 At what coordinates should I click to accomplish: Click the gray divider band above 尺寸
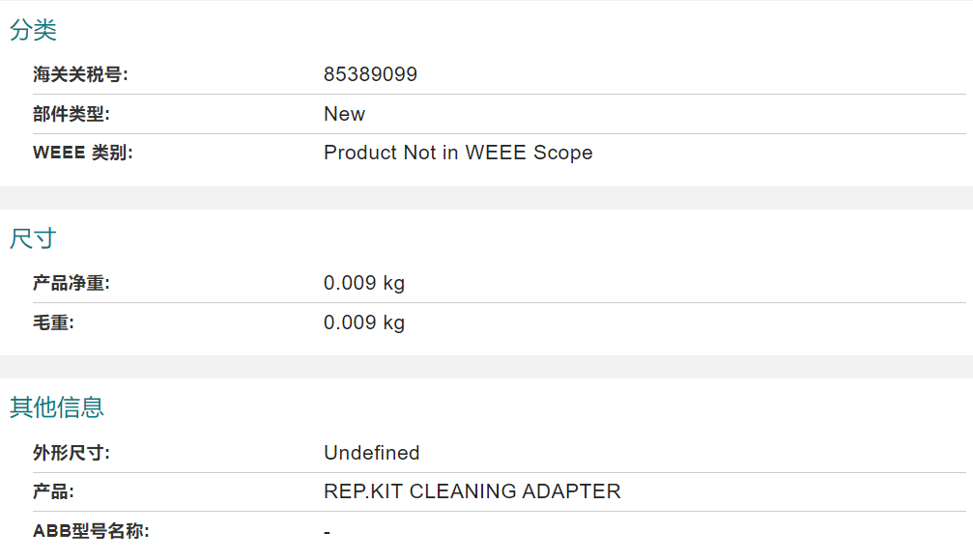click(487, 198)
